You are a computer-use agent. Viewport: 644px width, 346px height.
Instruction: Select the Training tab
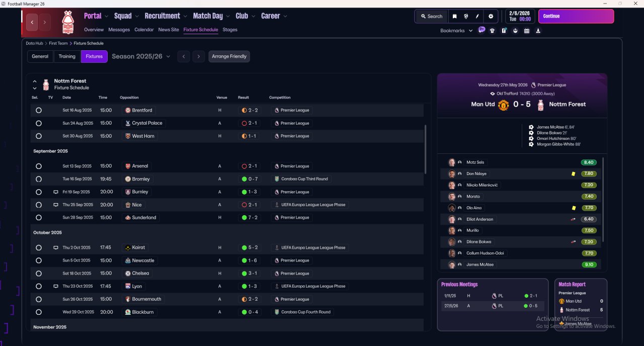[67, 56]
